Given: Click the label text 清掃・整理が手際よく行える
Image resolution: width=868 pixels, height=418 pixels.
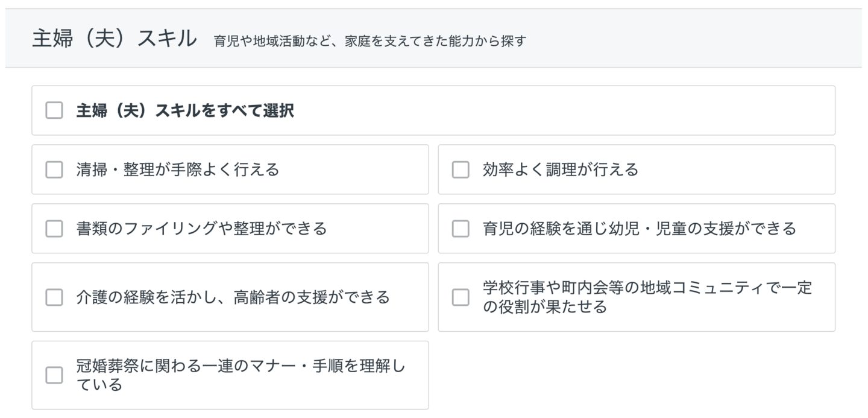Looking at the screenshot, I should pos(178,169).
